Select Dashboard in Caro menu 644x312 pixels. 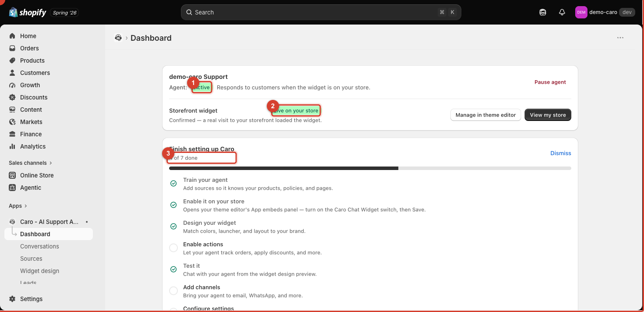[49, 234]
